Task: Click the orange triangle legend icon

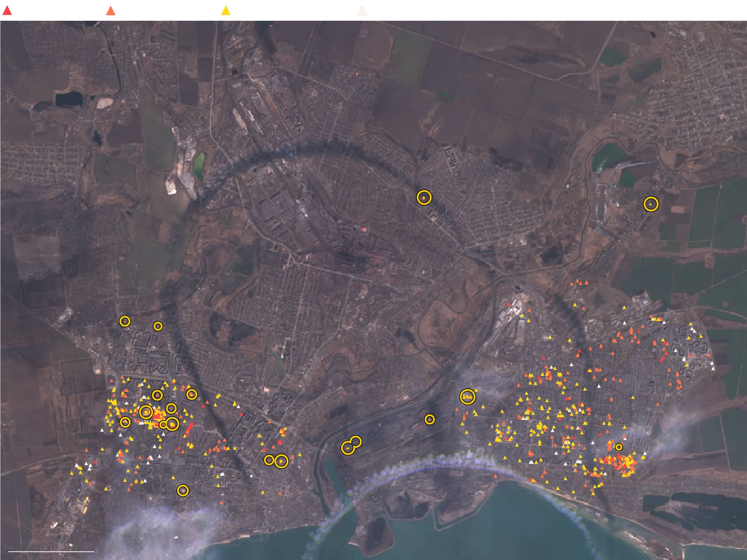Action: [110, 11]
